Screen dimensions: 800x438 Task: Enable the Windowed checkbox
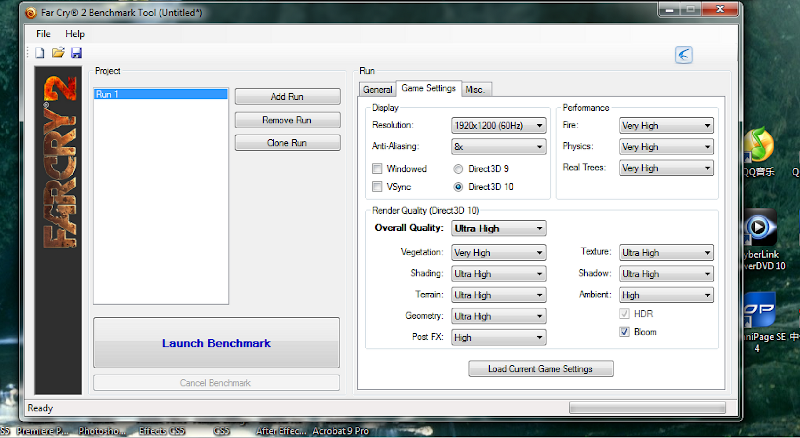377,168
